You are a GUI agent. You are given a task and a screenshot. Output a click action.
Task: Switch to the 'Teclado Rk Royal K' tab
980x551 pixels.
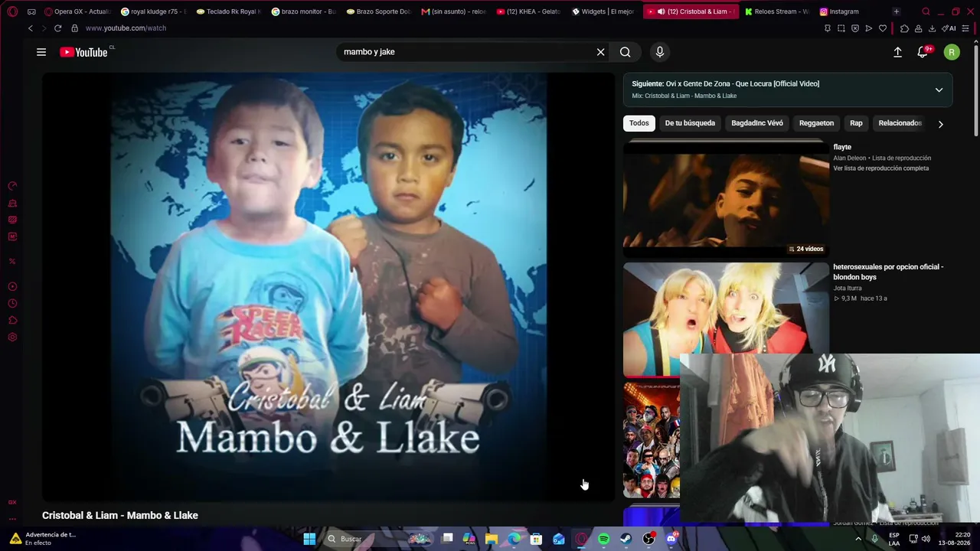228,11
